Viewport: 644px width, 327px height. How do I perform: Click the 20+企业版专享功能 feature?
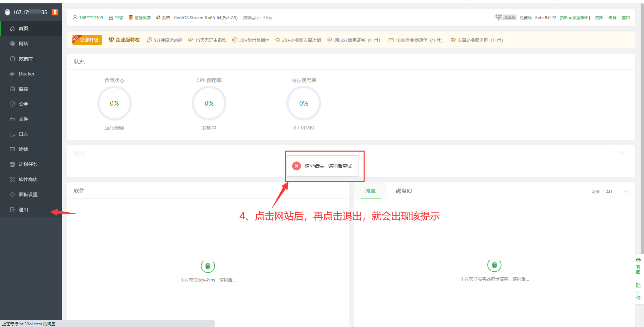(x=298, y=40)
